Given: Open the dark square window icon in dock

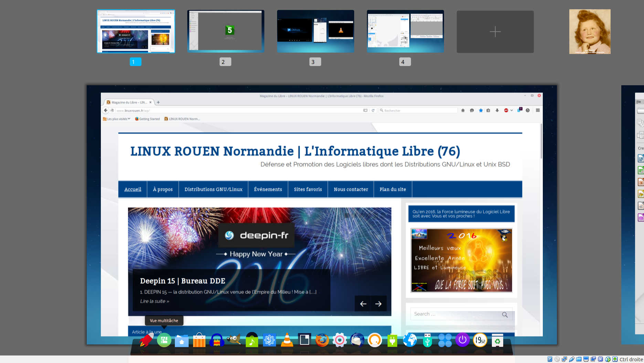Looking at the screenshot, I should pos(305,340).
